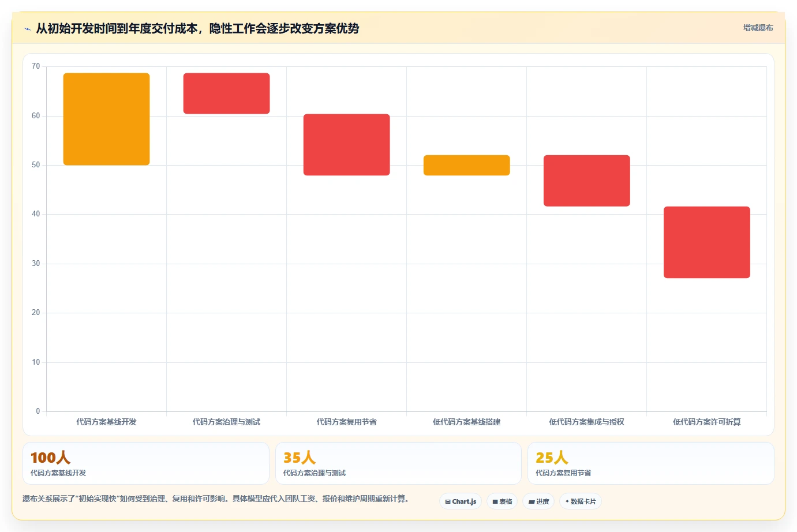Select the red 代码方案治理与测试 bar

227,93
